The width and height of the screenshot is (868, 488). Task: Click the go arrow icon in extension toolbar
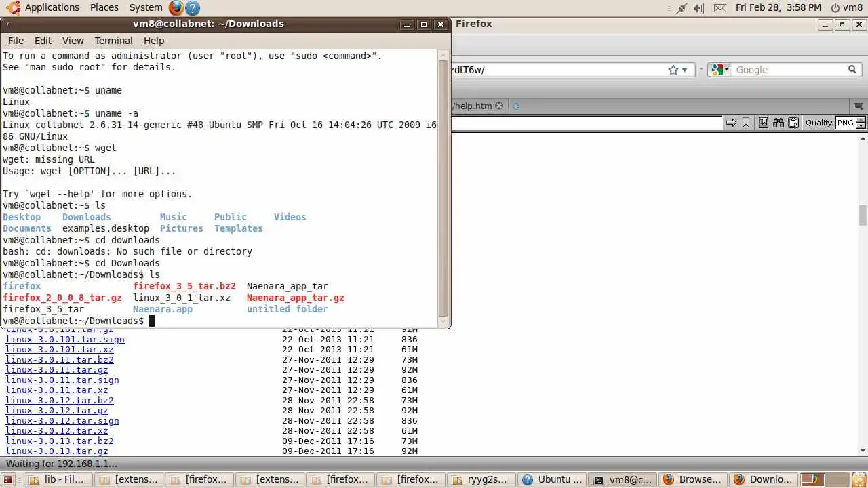[731, 123]
